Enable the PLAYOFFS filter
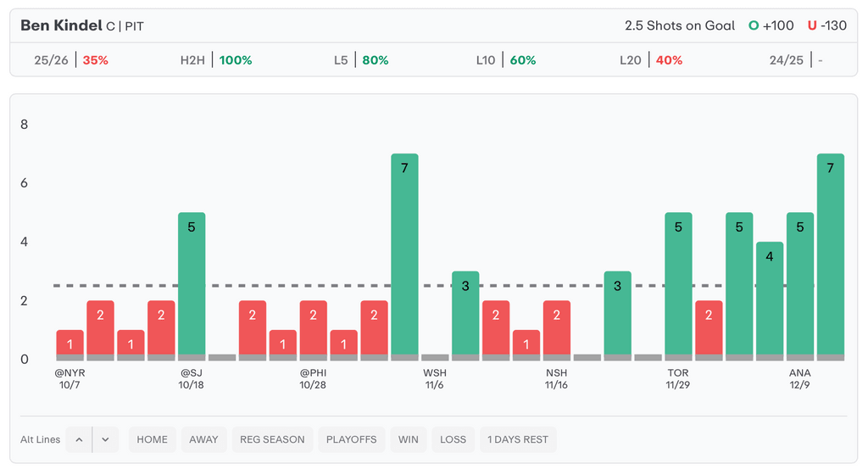Image resolution: width=868 pixels, height=475 pixels. click(352, 439)
